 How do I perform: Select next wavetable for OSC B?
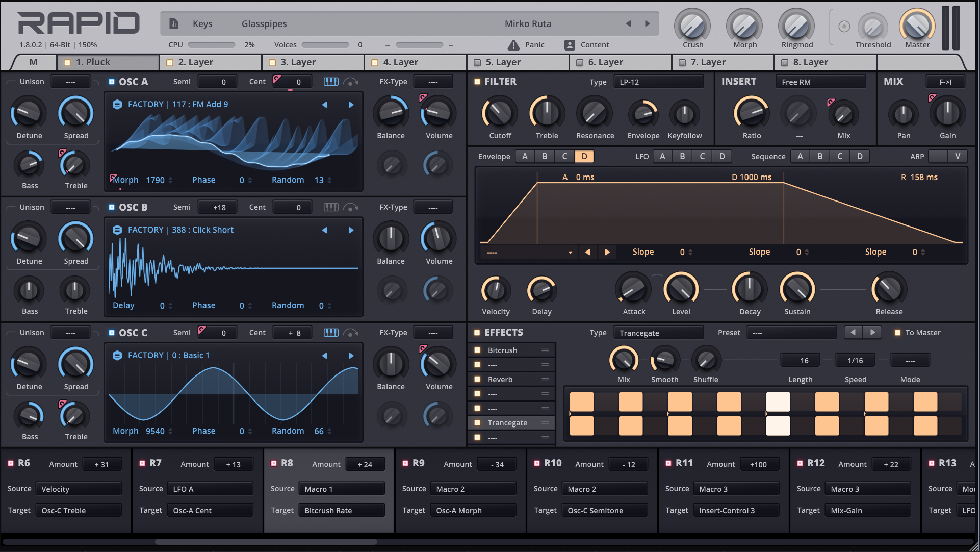pos(351,230)
